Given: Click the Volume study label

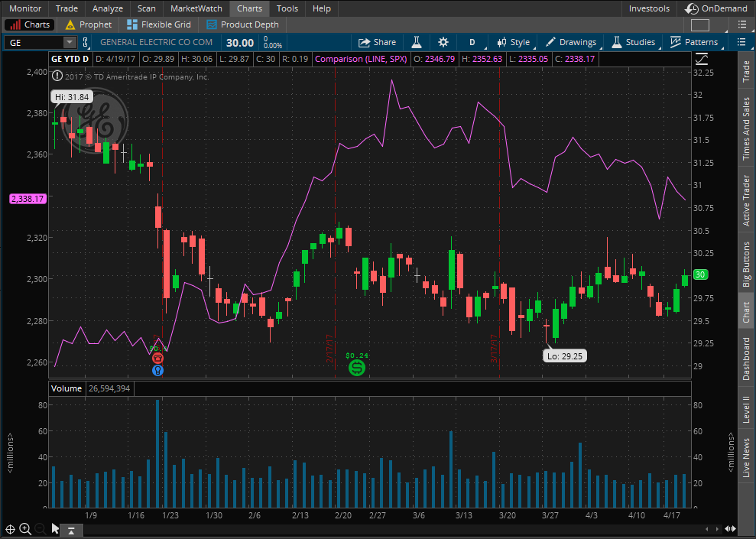Looking at the screenshot, I should (66, 388).
